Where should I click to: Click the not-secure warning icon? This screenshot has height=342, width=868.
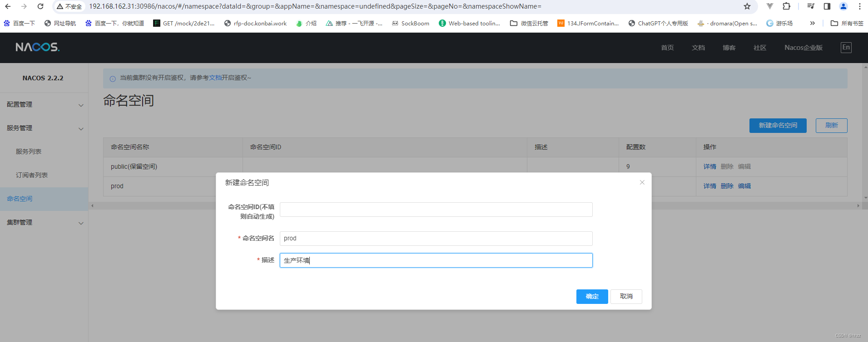click(x=60, y=6)
